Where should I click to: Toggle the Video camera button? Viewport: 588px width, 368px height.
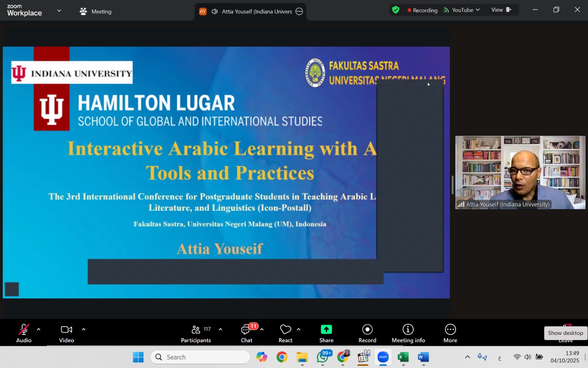coord(67,333)
